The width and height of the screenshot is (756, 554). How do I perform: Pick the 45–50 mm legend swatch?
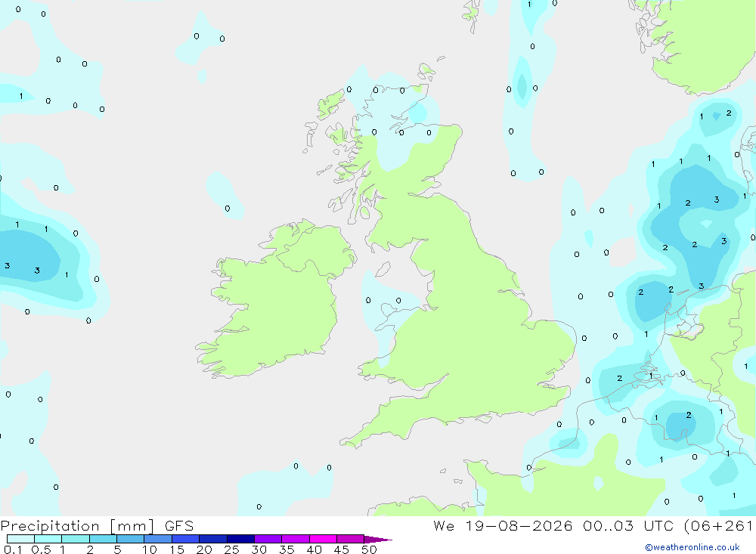(x=351, y=539)
